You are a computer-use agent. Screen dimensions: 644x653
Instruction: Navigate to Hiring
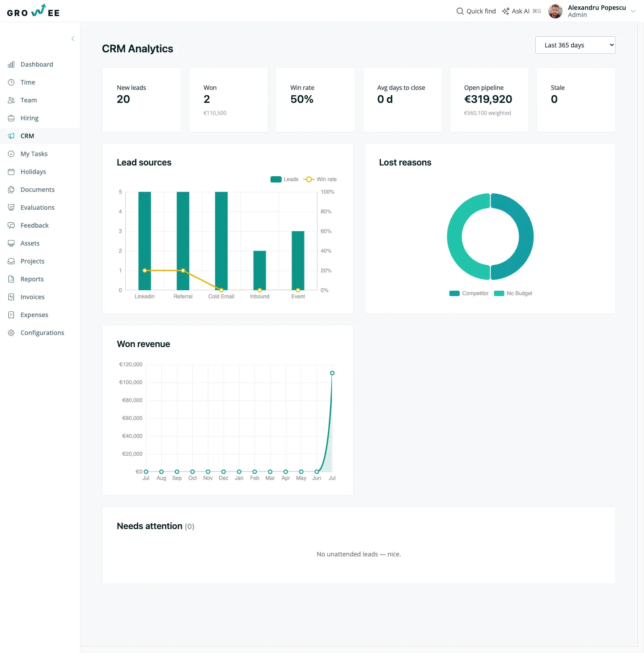point(30,118)
